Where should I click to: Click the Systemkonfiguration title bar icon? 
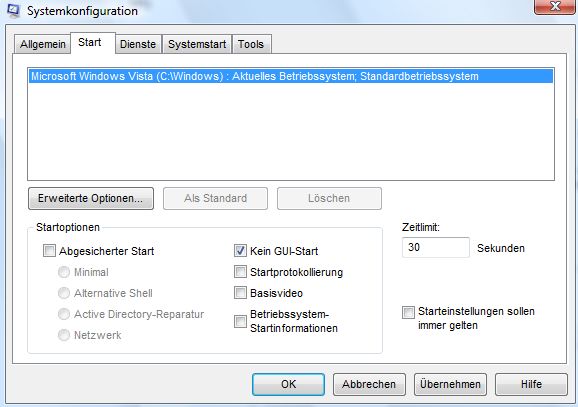pos(13,10)
